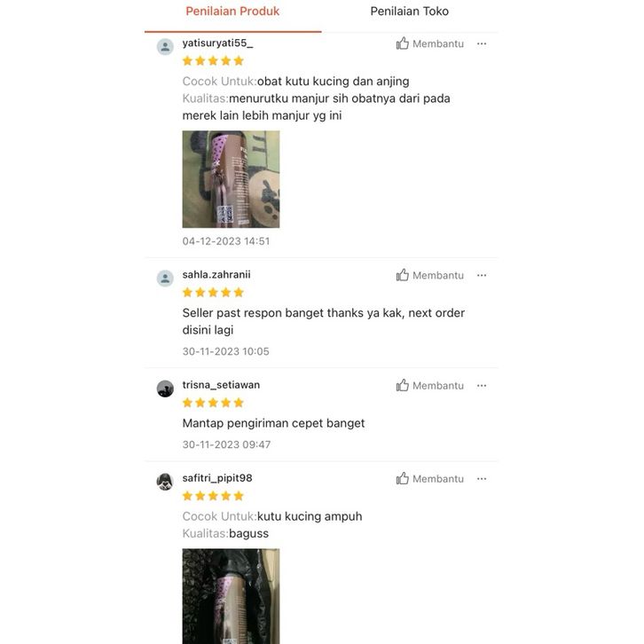Select Membantu label on sahla.zahranii review
Viewport: 644px width, 644px height.
[438, 275]
